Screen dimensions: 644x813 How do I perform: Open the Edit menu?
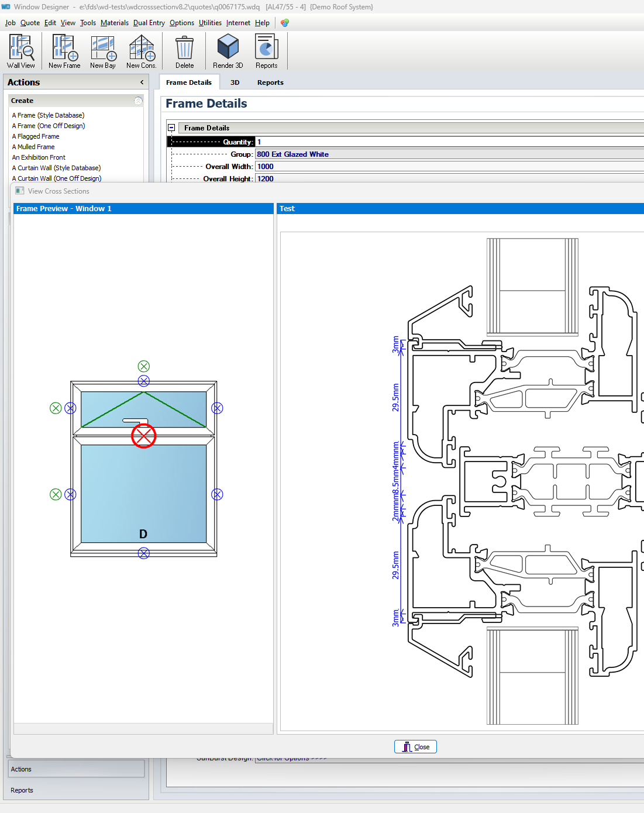click(50, 23)
